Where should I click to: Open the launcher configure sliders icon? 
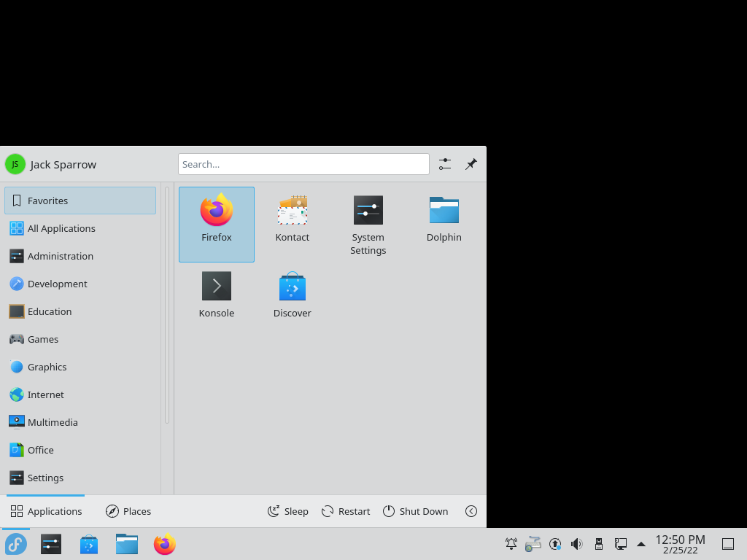[x=445, y=164]
